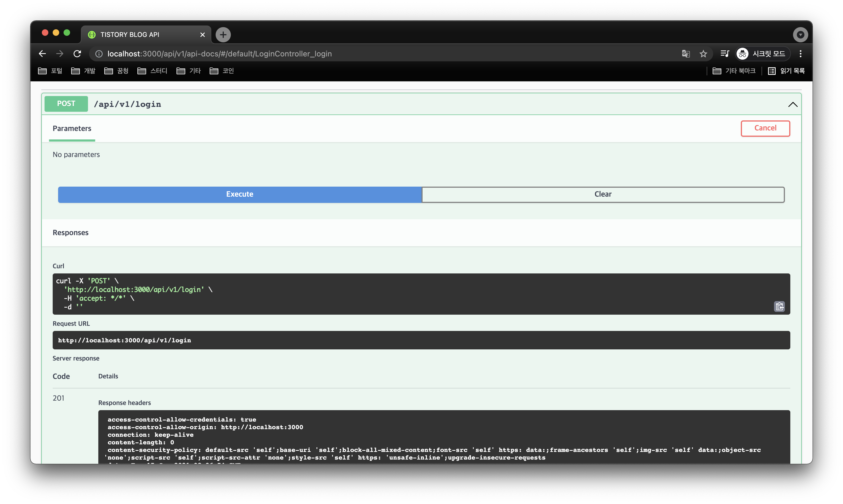Image resolution: width=843 pixels, height=504 pixels.
Task: Open the reading list (읽기 목록)
Action: [786, 71]
